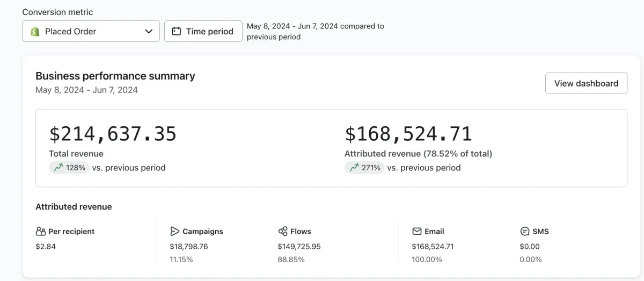Click the Campaigns paper-plane icon
This screenshot has height=281, width=644.
175,232
